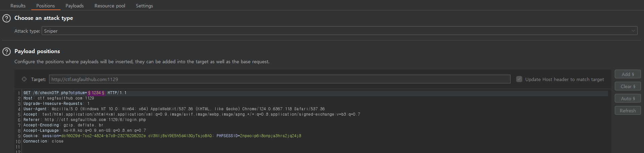The image size is (644, 153).
Task: Open the Settings tab
Action: point(144,6)
